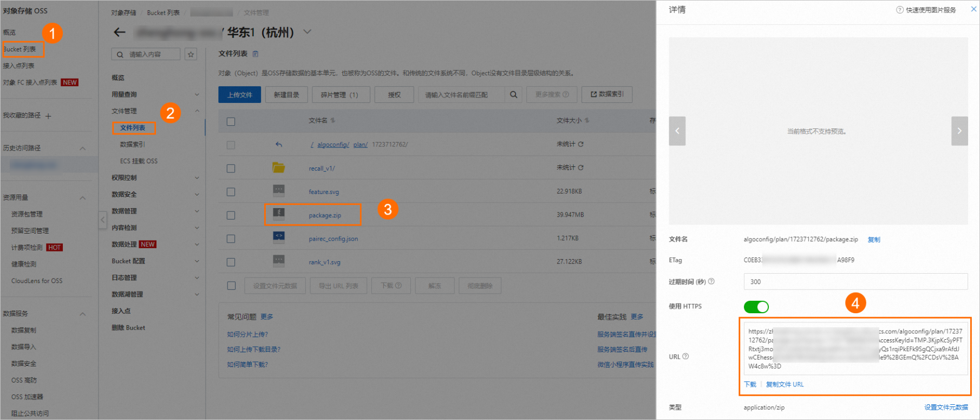Click the expiration time field showing 300
980x420 pixels.
855,282
